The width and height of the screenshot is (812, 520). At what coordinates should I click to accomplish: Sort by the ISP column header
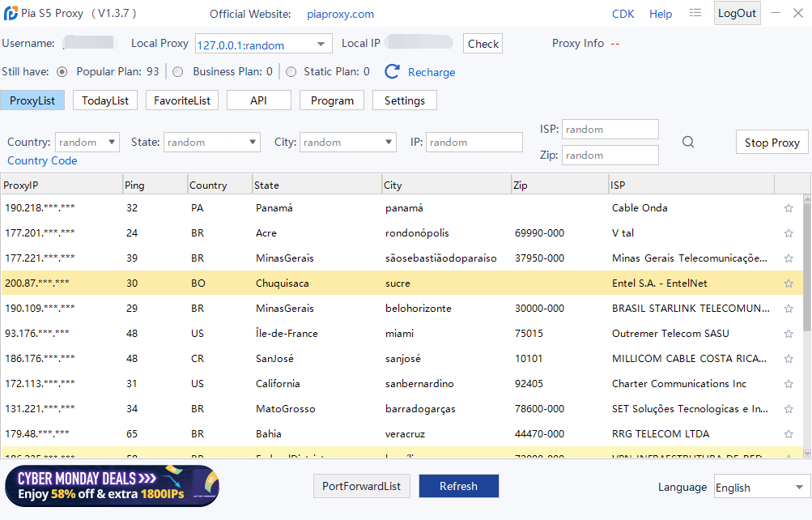point(691,185)
